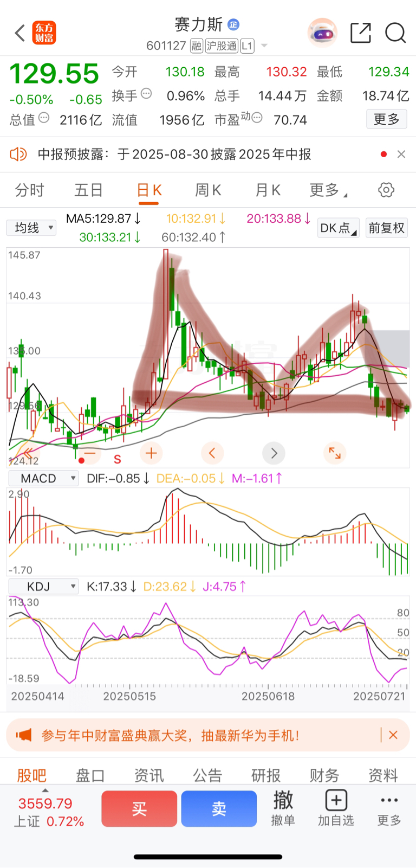Zoom out chart with minus button

coord(89,453)
